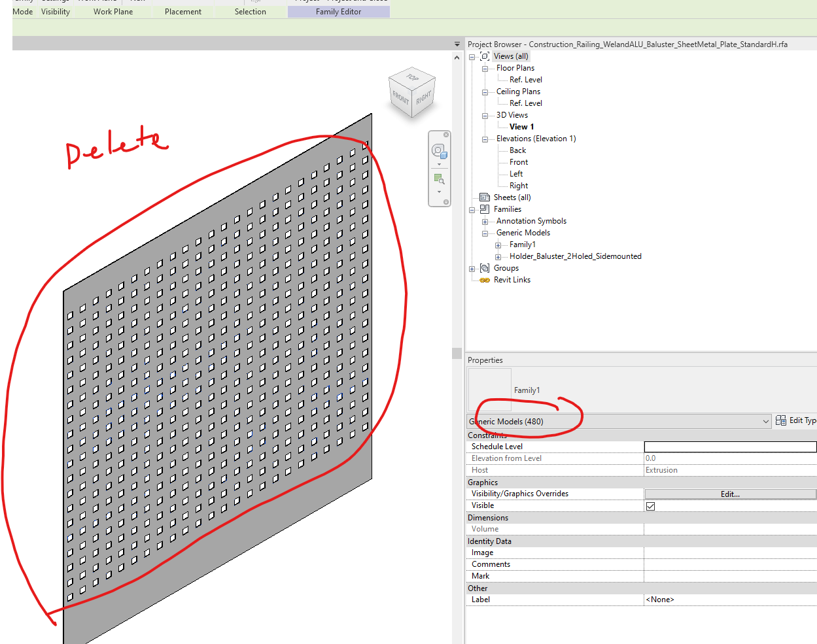Click the Families icon in Project Browser
This screenshot has height=644, width=817.
485,209
